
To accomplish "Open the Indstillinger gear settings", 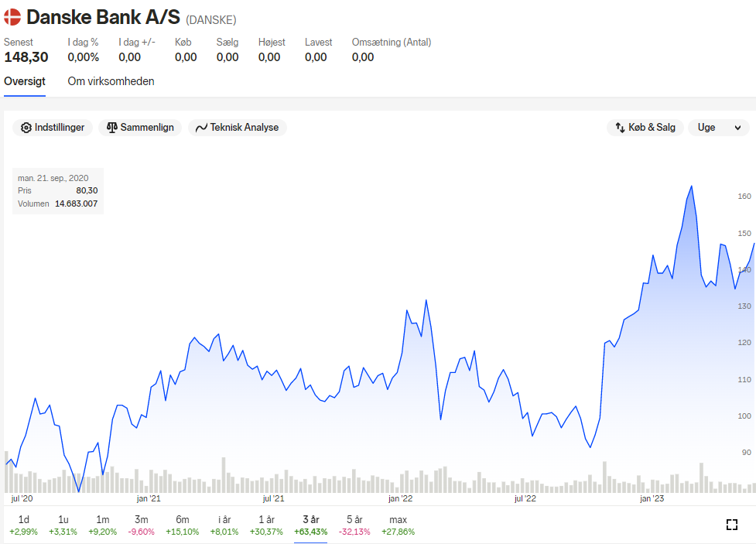I will [53, 128].
